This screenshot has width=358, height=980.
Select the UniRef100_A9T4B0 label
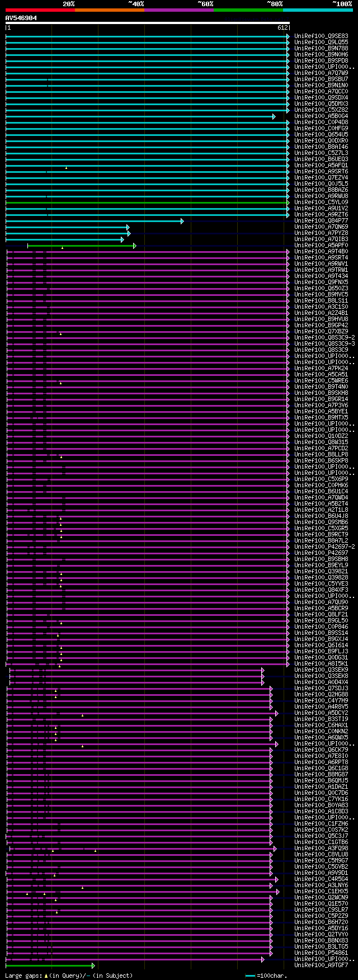coord(321,251)
